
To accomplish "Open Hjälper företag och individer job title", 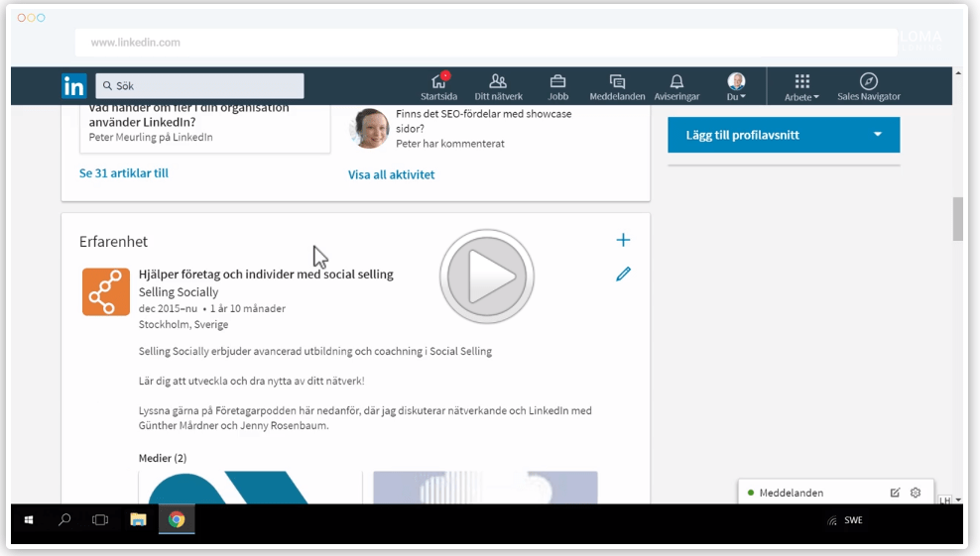I will (x=266, y=275).
